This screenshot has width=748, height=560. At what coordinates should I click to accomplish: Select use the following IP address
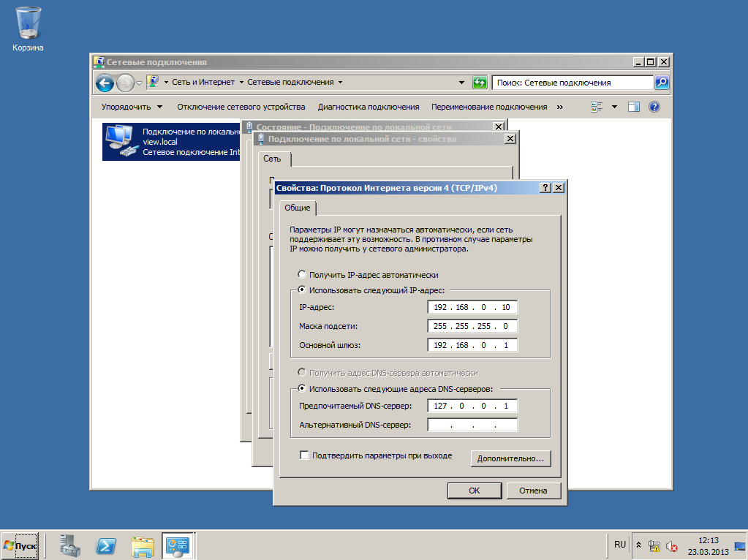[302, 290]
